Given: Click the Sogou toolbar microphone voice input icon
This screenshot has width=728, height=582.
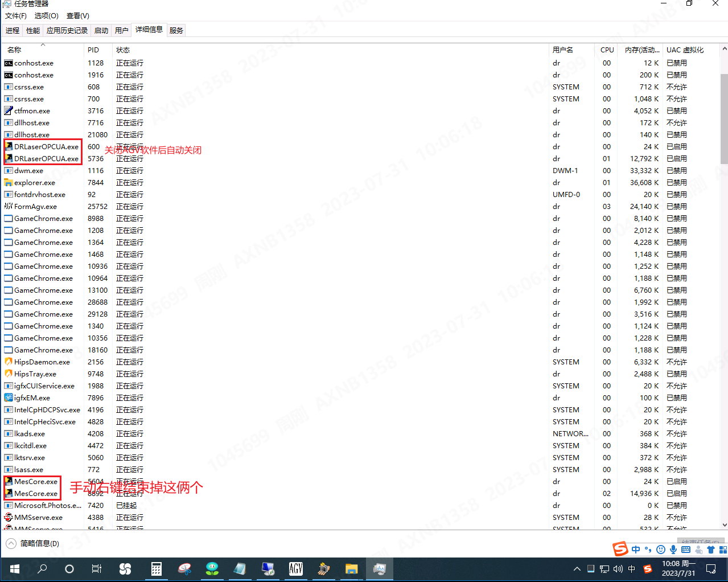Looking at the screenshot, I should point(673,550).
